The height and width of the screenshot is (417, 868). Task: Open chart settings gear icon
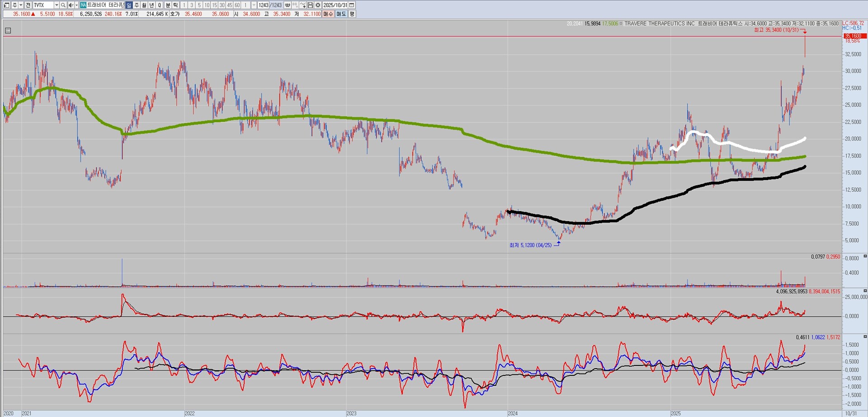pyautogui.click(x=318, y=5)
